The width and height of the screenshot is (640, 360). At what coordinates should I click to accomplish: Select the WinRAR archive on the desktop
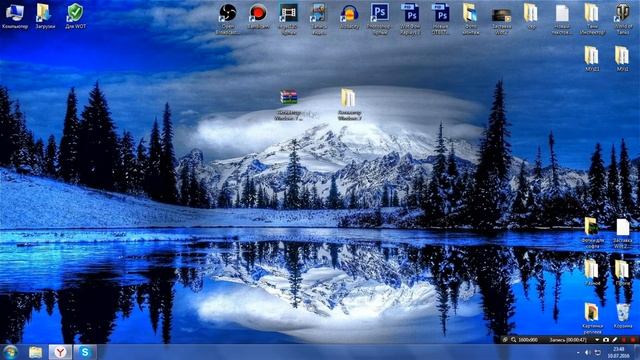[289, 104]
